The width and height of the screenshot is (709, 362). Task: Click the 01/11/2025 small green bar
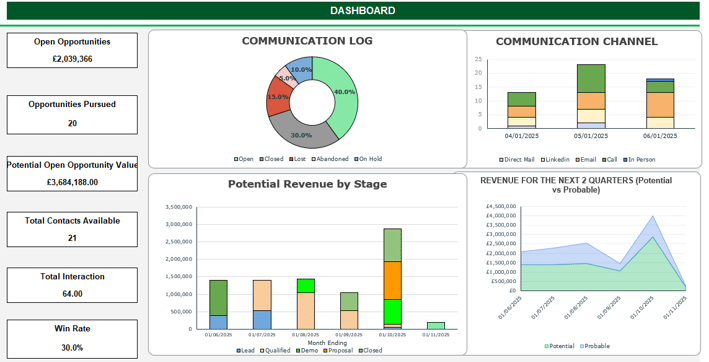436,326
